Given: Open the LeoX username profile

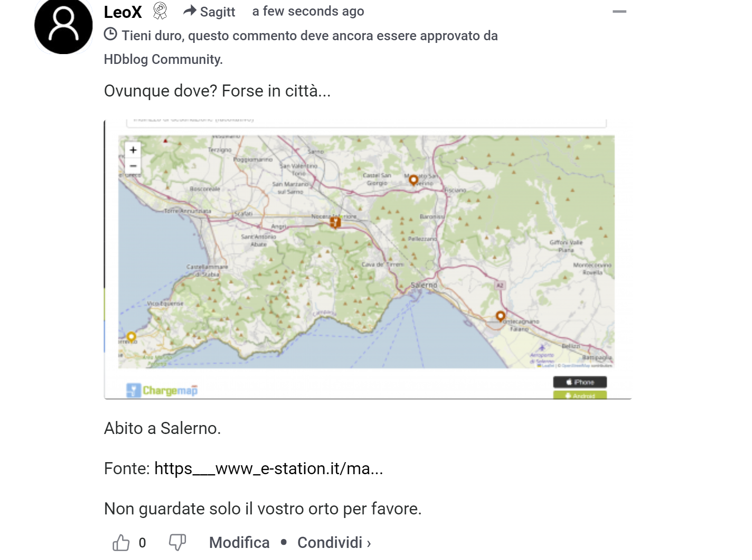Looking at the screenshot, I should (x=123, y=12).
